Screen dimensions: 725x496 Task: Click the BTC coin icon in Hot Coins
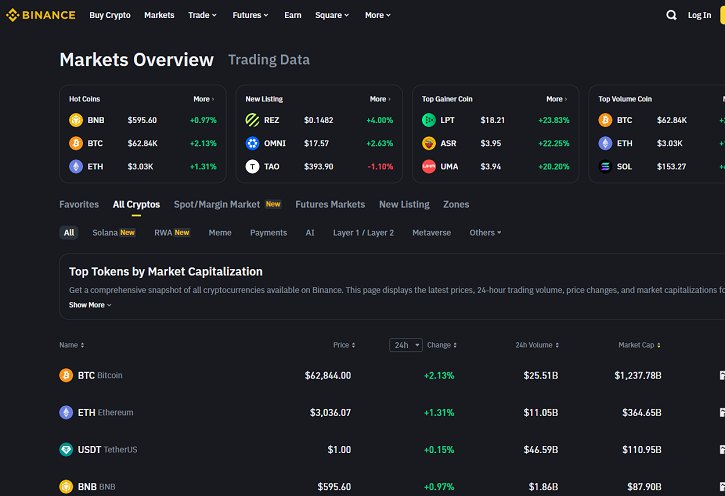pos(76,143)
